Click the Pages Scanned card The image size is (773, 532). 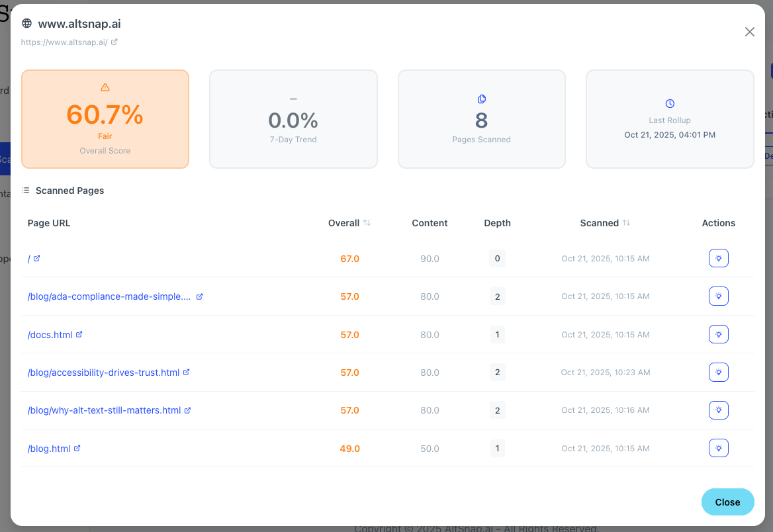coord(481,119)
